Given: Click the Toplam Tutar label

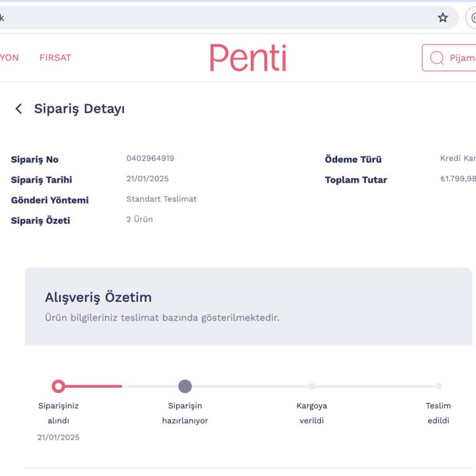Looking at the screenshot, I should (x=356, y=180).
